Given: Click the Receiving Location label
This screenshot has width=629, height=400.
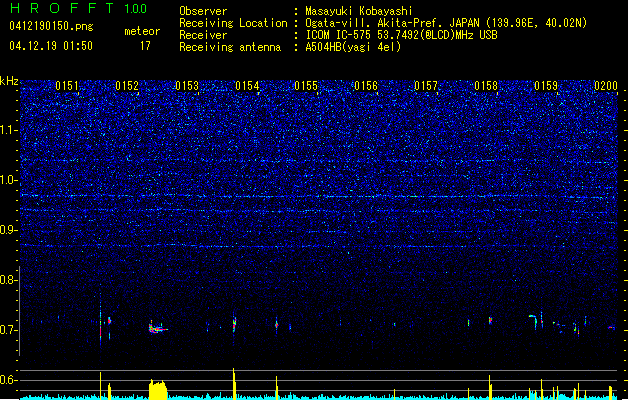Looking at the screenshot, I should [233, 23].
